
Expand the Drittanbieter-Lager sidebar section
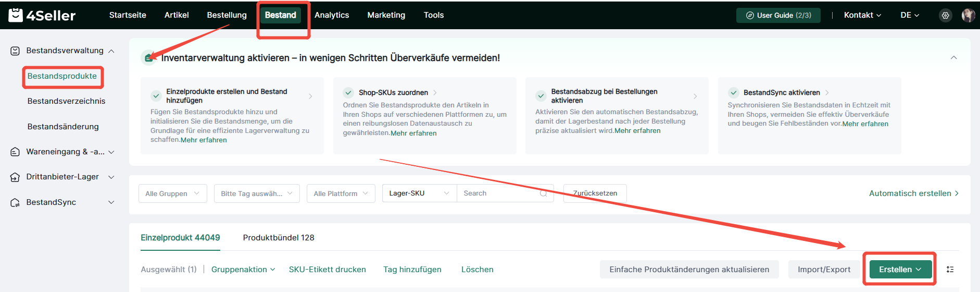[111, 177]
